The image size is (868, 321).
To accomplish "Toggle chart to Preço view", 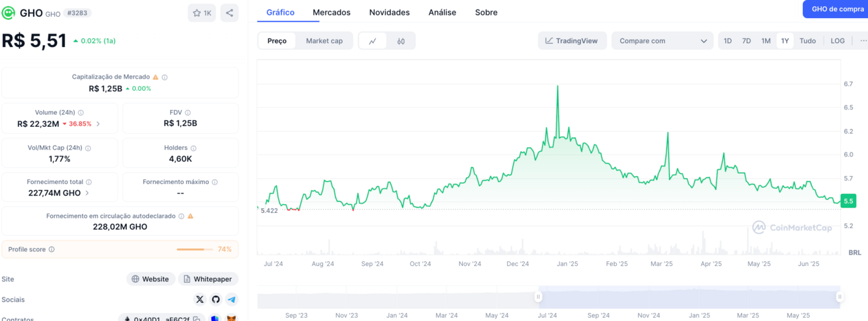I will [277, 41].
